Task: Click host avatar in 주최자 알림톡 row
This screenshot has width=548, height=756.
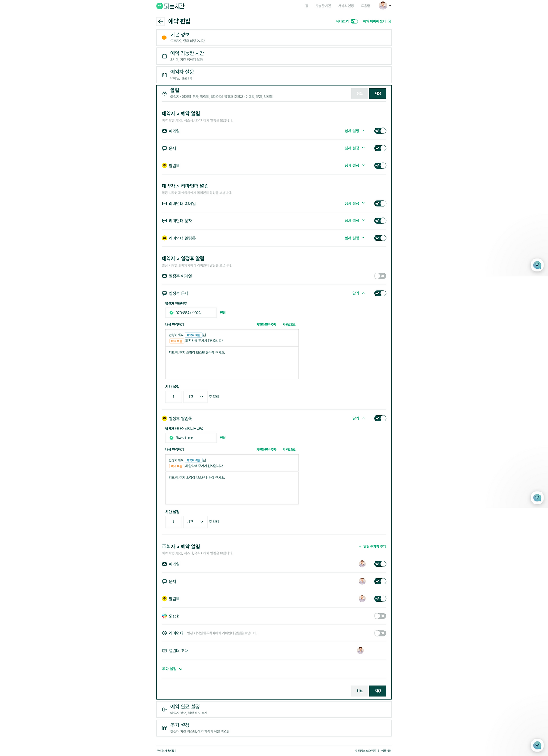Action: pyautogui.click(x=362, y=599)
